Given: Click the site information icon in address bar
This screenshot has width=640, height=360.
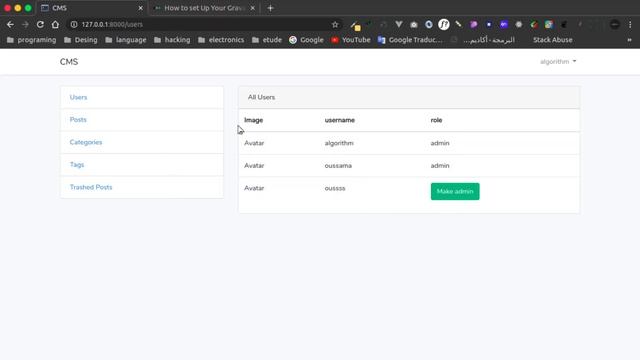Looking at the screenshot, I should click(x=74, y=24).
